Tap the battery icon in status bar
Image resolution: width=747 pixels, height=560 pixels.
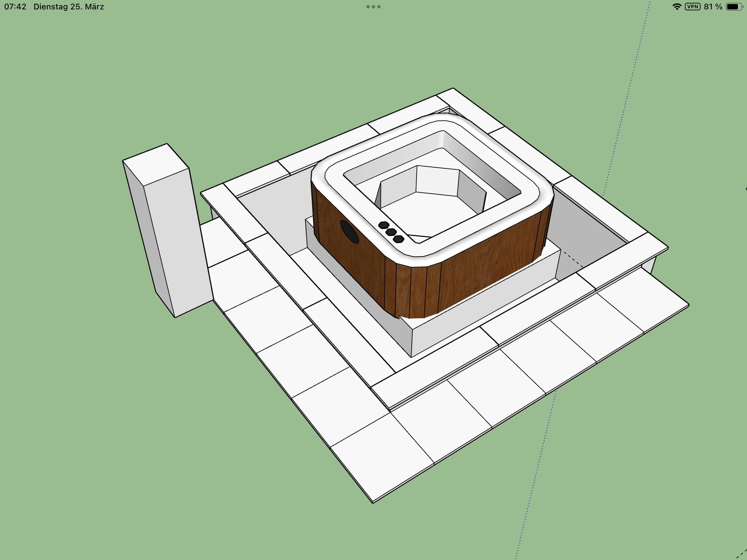tap(734, 7)
